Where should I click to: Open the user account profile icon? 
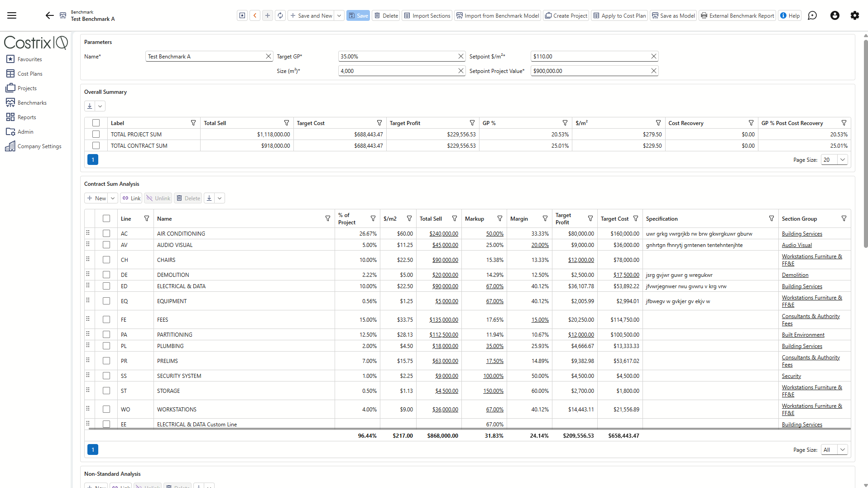tap(835, 15)
